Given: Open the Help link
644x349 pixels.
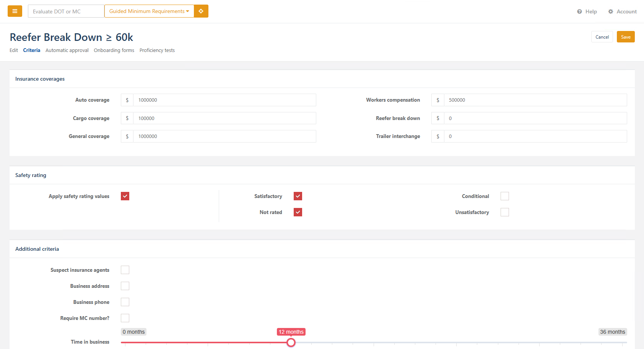Looking at the screenshot, I should pyautogui.click(x=587, y=11).
